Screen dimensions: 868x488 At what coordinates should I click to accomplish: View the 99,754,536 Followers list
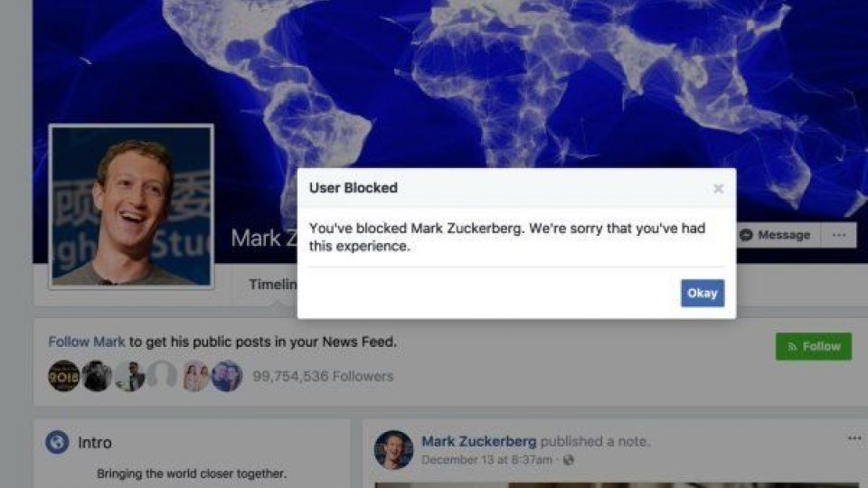[324, 376]
